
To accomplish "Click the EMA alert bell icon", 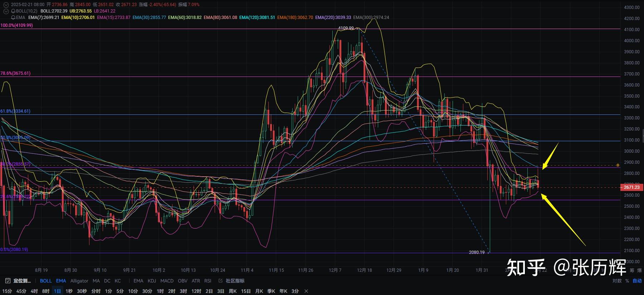I will point(13,18).
